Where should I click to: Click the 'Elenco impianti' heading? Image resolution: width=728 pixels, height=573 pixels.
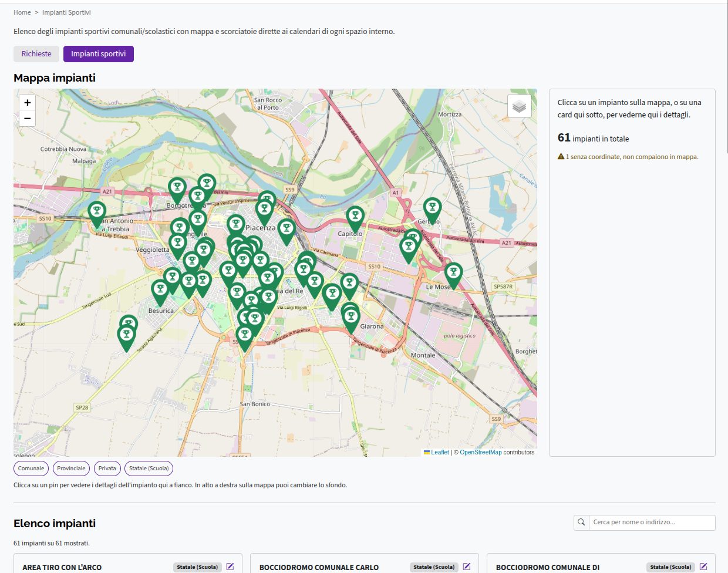55,524
